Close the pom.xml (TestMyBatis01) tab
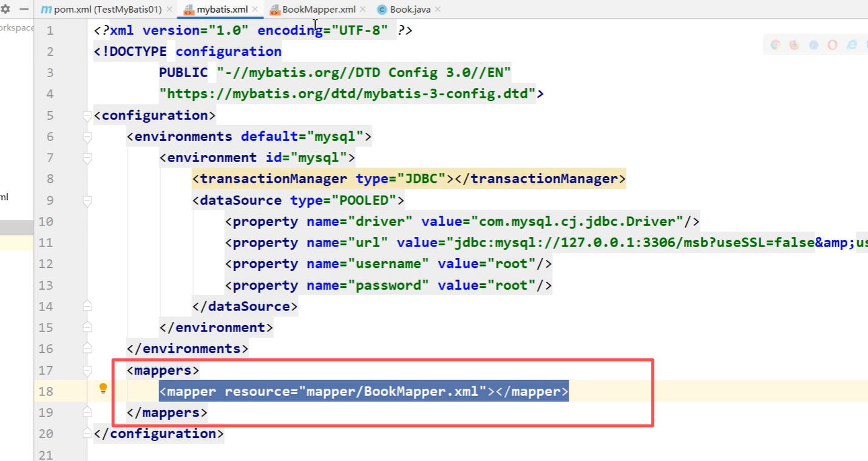 169,10
